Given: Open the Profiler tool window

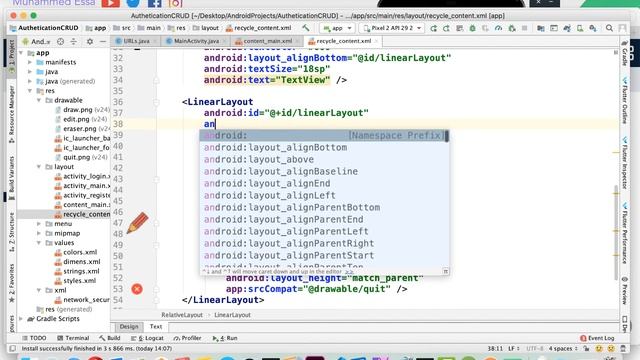Looking at the screenshot, I should (x=187, y=338).
